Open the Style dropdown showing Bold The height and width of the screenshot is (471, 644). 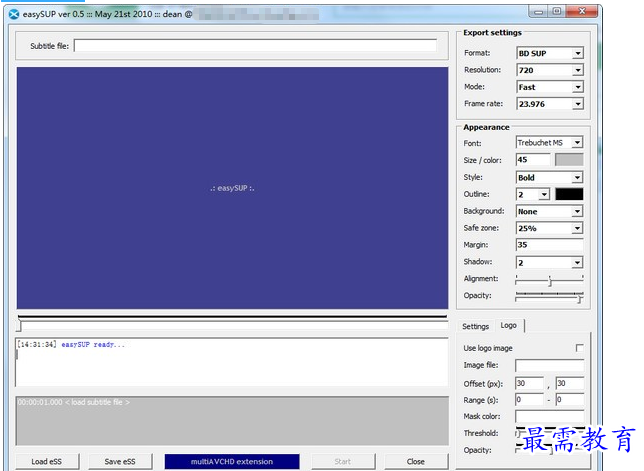pyautogui.click(x=549, y=177)
